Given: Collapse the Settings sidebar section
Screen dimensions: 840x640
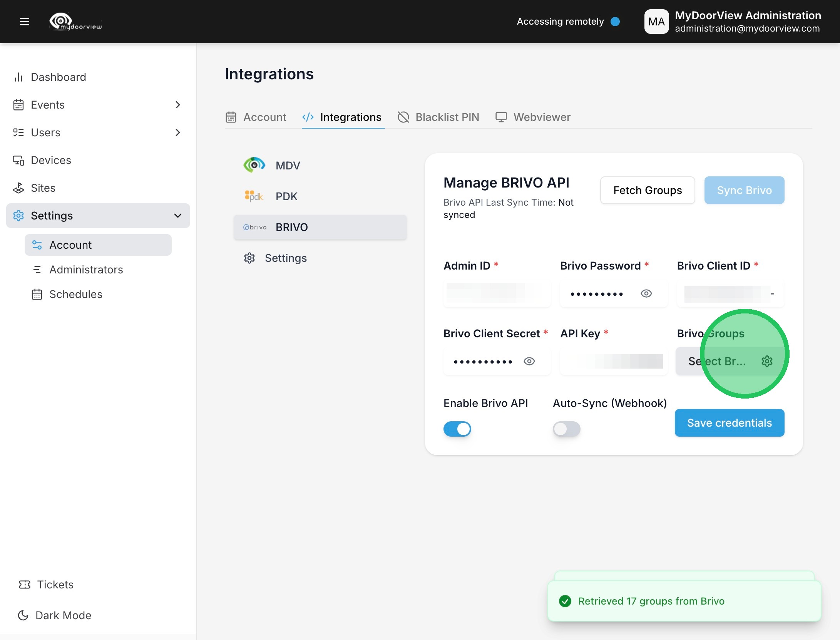Looking at the screenshot, I should click(x=177, y=216).
